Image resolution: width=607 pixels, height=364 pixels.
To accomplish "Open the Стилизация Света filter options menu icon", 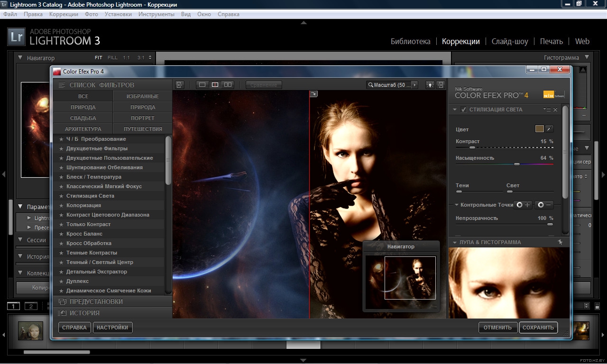I will click(547, 109).
